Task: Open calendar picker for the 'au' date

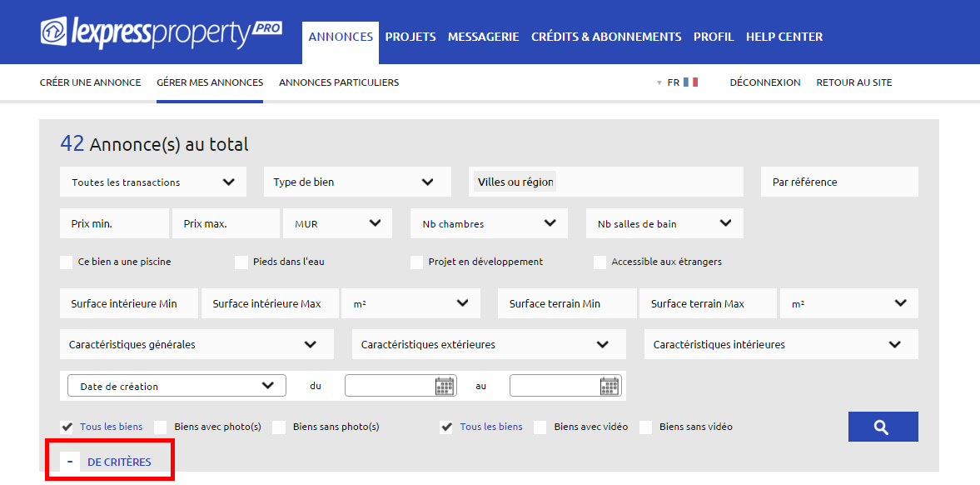Action: [x=609, y=386]
